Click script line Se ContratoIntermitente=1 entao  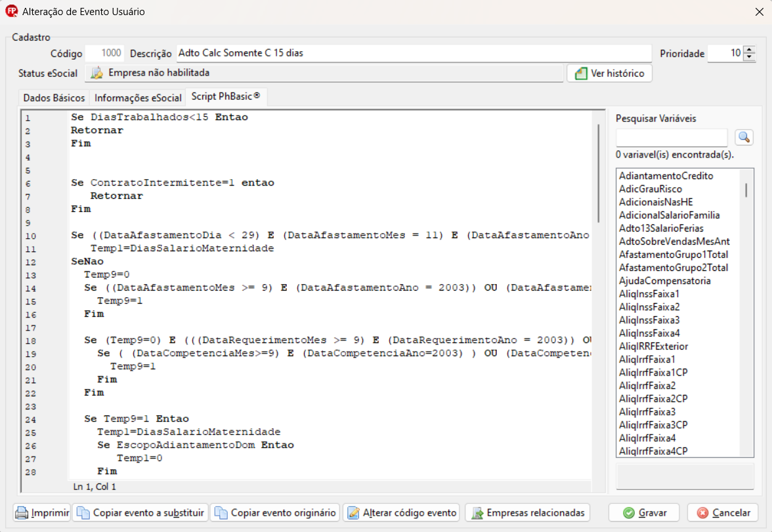[172, 182]
